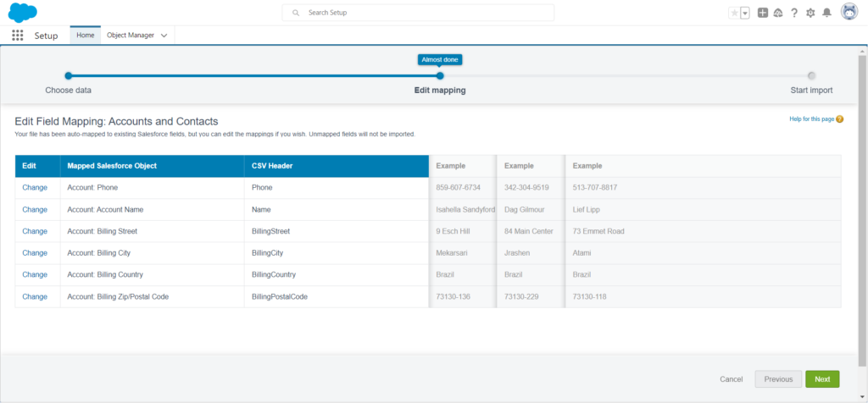Viewport: 868px width, 403px height.
Task: Focus the Search Setup field
Action: pyautogui.click(x=418, y=13)
